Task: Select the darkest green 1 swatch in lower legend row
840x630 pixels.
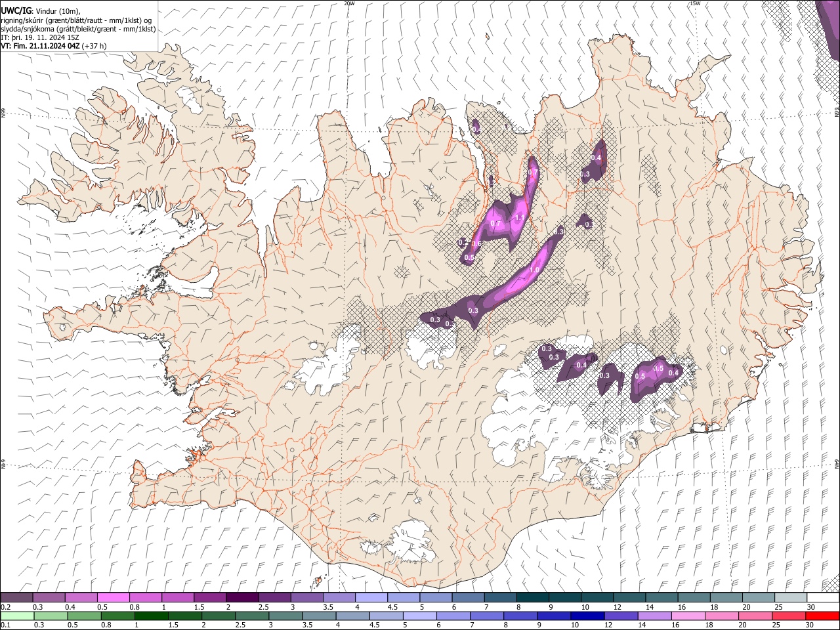Action: click(151, 616)
